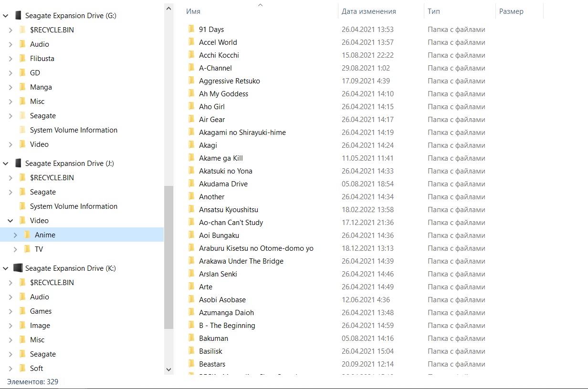588x389 pixels.
Task: Click the Anime folder icon in the tree
Action: point(27,235)
